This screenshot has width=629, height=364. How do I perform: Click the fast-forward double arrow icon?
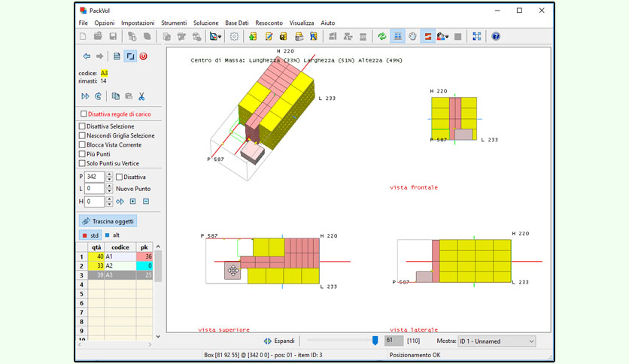point(86,96)
